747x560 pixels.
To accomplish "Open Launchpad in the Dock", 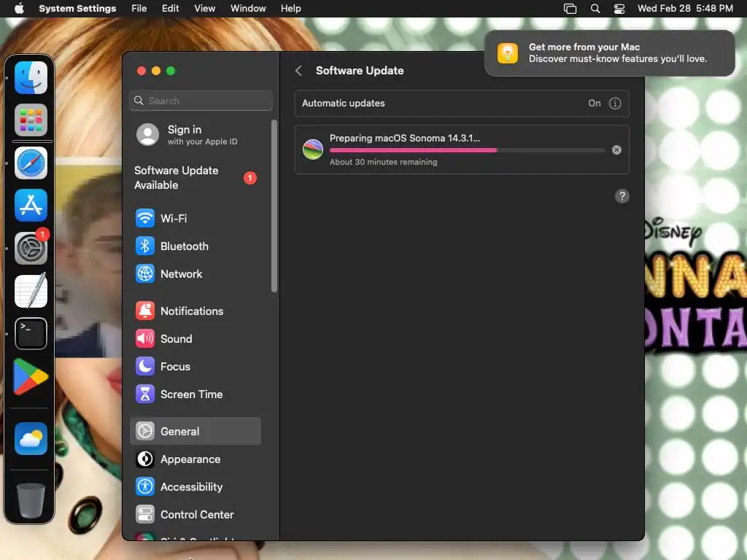I will tap(31, 120).
